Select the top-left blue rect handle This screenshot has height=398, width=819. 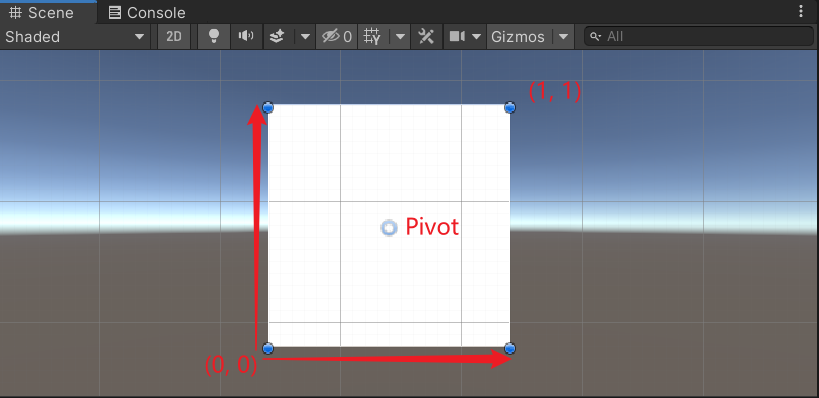point(268,108)
